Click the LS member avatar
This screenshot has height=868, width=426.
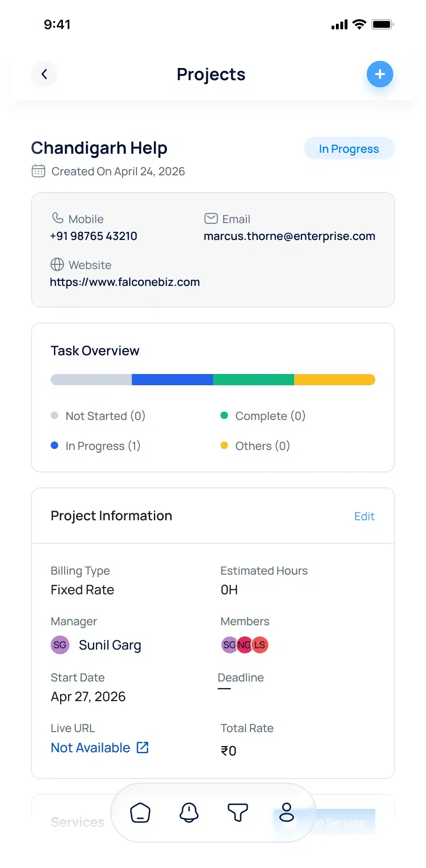click(260, 645)
